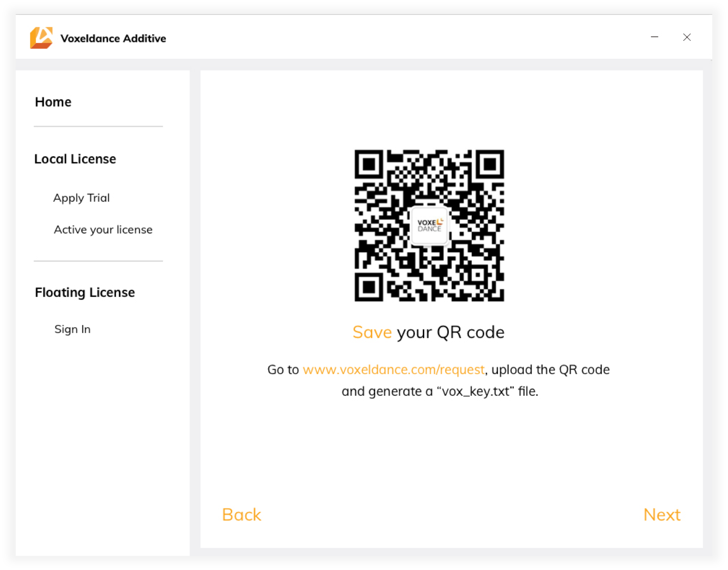Click the Voxeldance Additive title text

click(113, 38)
